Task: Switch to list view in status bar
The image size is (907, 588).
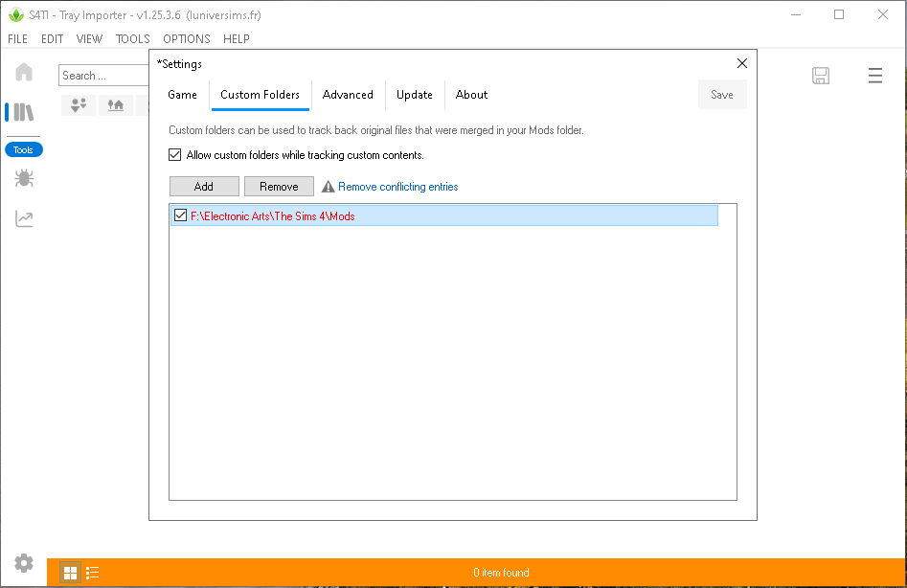Action: click(x=93, y=573)
